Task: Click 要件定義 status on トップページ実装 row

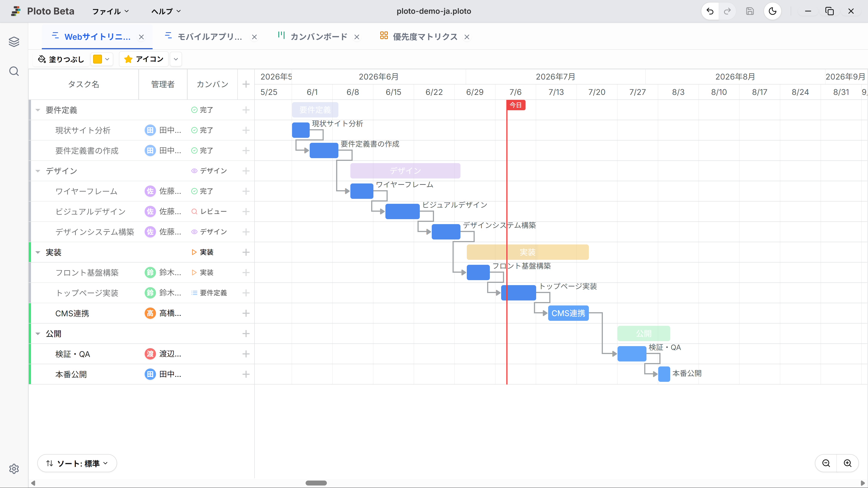Action: [x=209, y=293]
